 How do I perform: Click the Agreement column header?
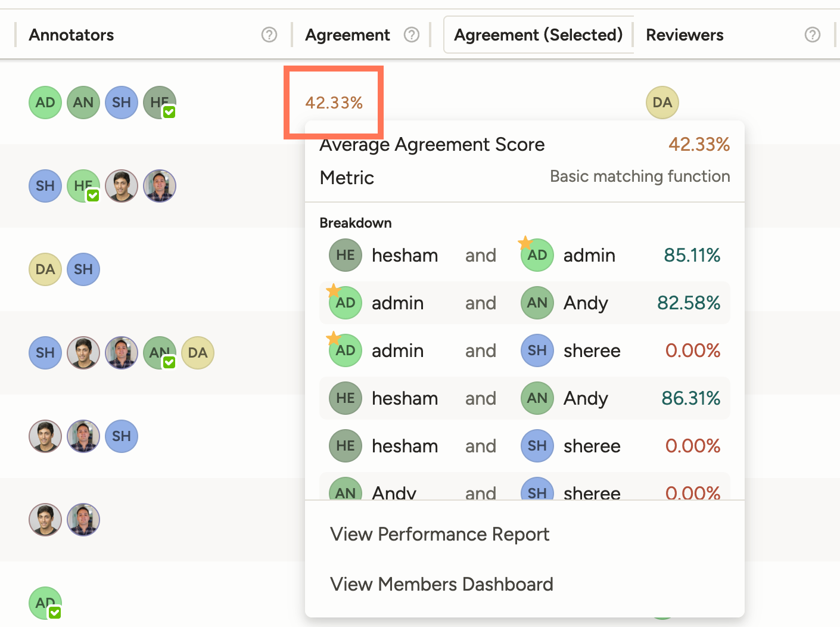(347, 35)
